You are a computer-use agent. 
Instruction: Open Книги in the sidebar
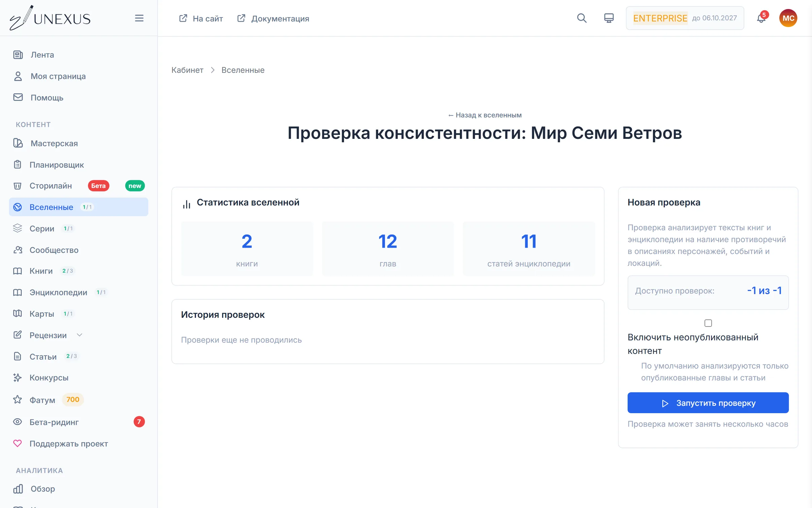point(78,271)
